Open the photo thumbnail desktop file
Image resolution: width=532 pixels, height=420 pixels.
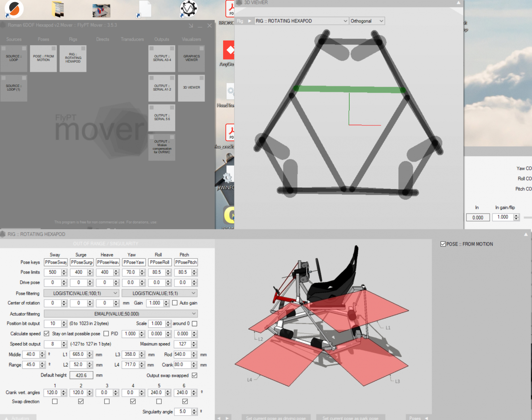(101, 11)
